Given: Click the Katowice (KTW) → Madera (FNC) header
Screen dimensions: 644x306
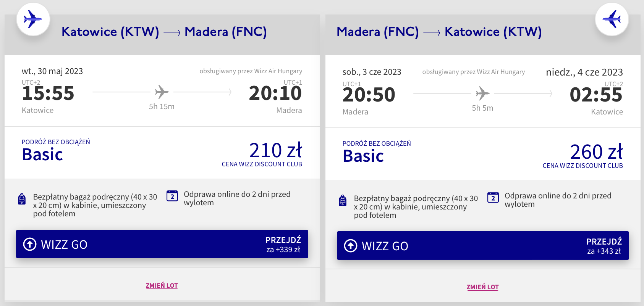Looking at the screenshot, I should pyautogui.click(x=164, y=32).
